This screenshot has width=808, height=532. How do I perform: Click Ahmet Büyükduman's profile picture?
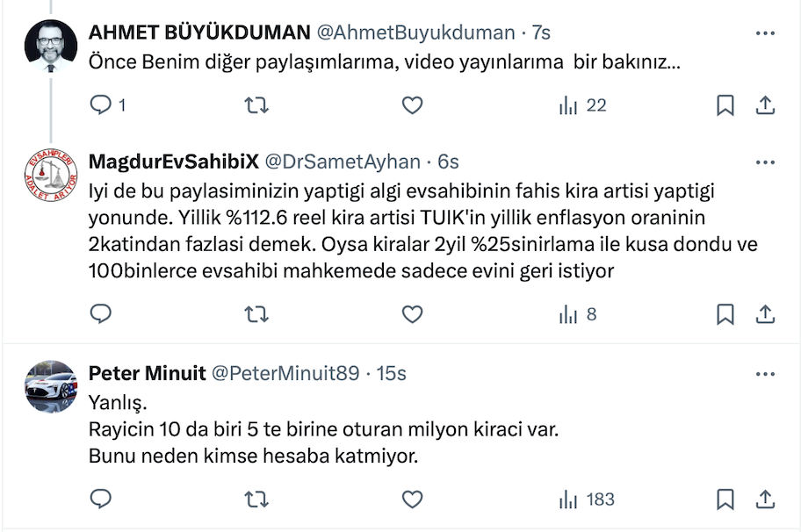(x=51, y=46)
